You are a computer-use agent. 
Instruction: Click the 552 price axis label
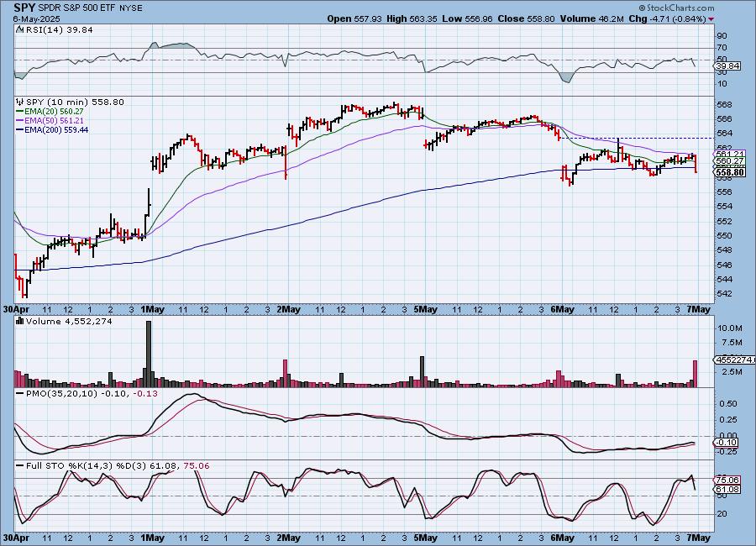[724, 222]
